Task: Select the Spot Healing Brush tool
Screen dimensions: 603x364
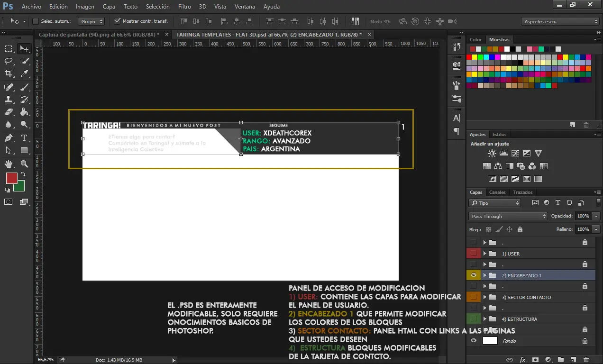Action: point(9,87)
